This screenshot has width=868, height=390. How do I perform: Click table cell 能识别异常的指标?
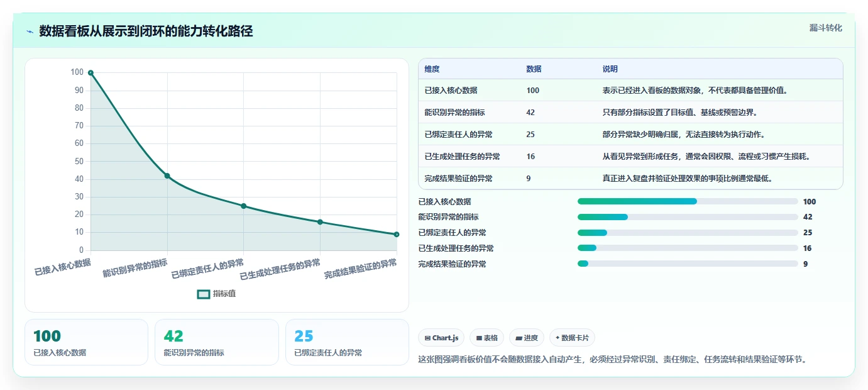(454, 113)
